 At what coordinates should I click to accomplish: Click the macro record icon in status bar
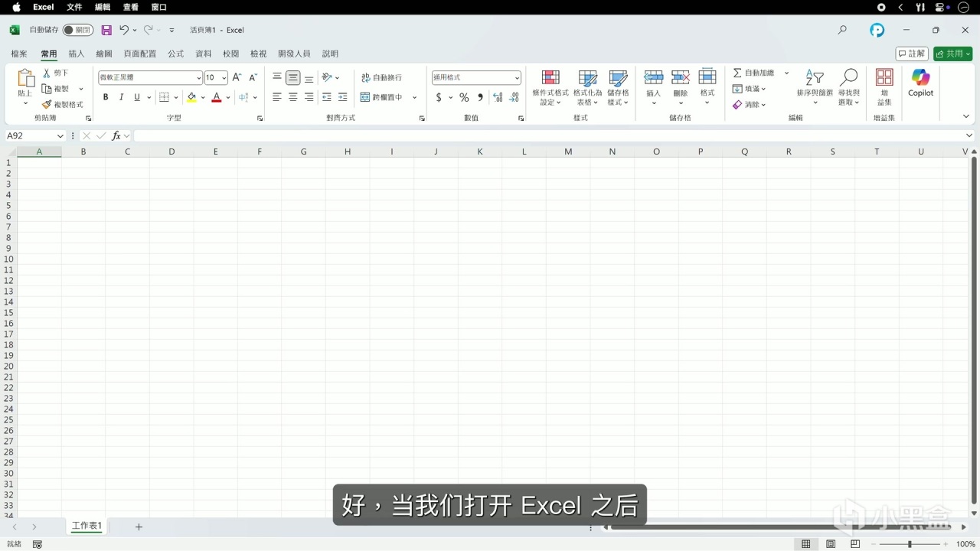click(x=37, y=544)
